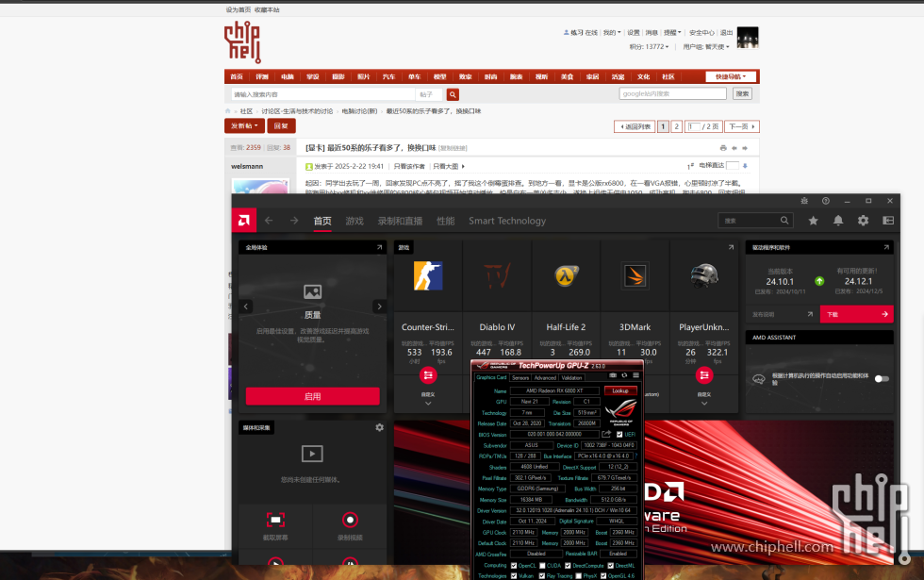Show next quality carousel slide
The width and height of the screenshot is (924, 580).
379,307
